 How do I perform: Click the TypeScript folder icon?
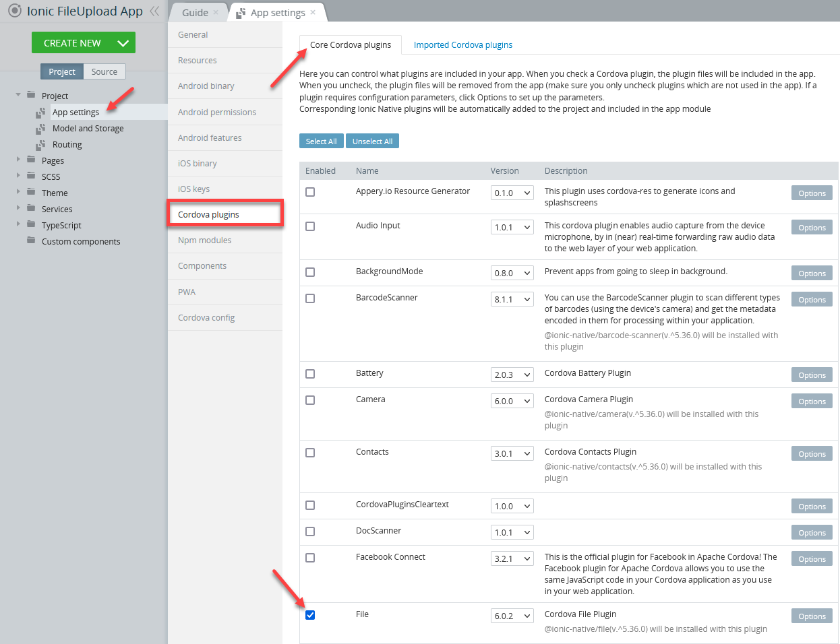(31, 224)
